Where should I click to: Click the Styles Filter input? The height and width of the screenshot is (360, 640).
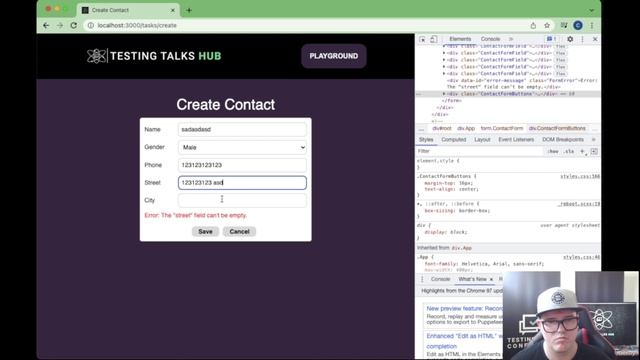[480, 151]
